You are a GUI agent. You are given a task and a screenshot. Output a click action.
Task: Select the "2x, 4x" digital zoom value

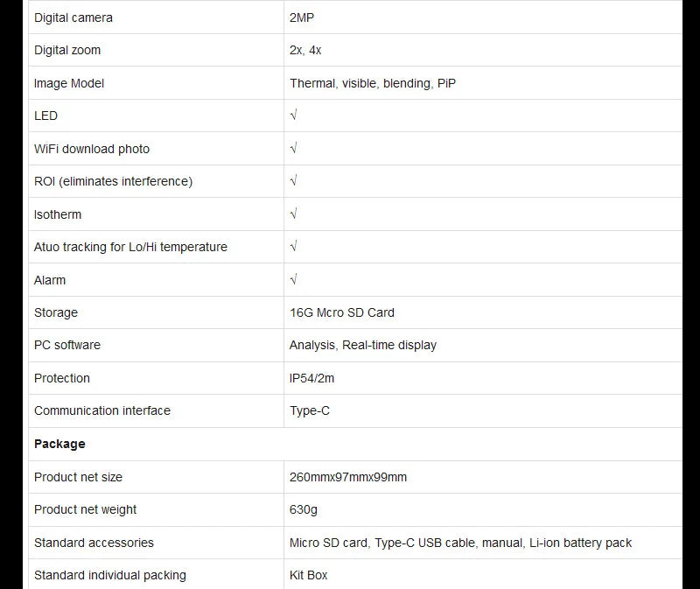coord(305,50)
